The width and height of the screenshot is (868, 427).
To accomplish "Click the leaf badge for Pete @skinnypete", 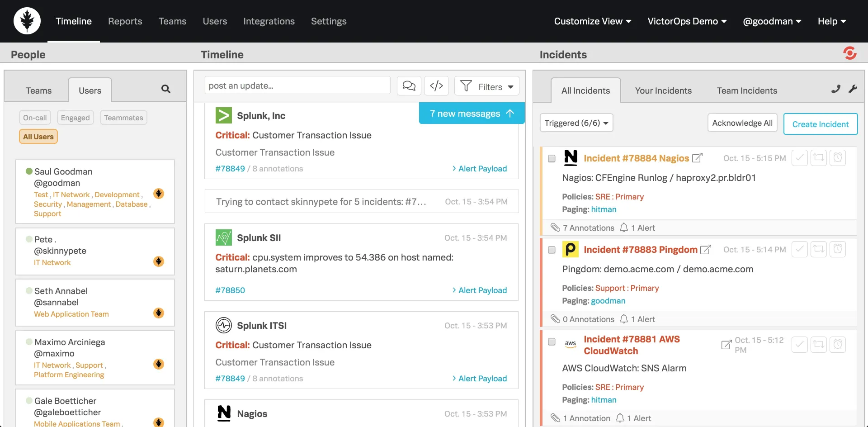I will pyautogui.click(x=159, y=261).
